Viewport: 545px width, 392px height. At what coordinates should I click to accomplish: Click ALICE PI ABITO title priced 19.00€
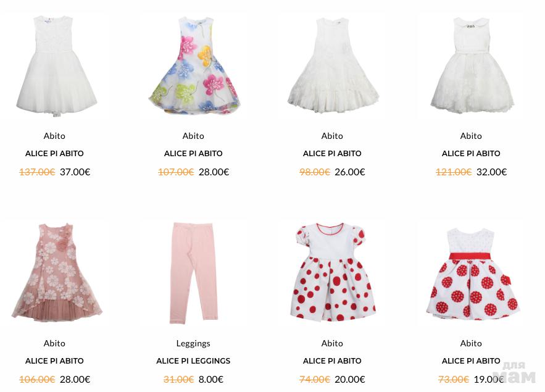tap(471, 361)
